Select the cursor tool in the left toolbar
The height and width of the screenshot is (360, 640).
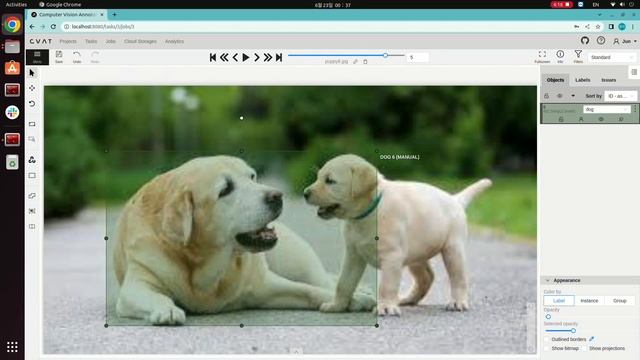[32, 73]
